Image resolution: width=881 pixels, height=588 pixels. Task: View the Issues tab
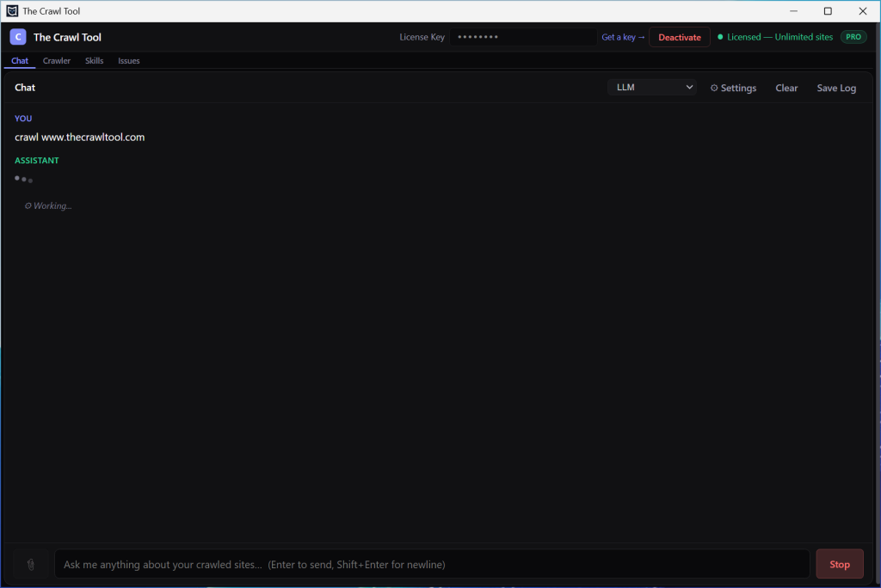129,61
